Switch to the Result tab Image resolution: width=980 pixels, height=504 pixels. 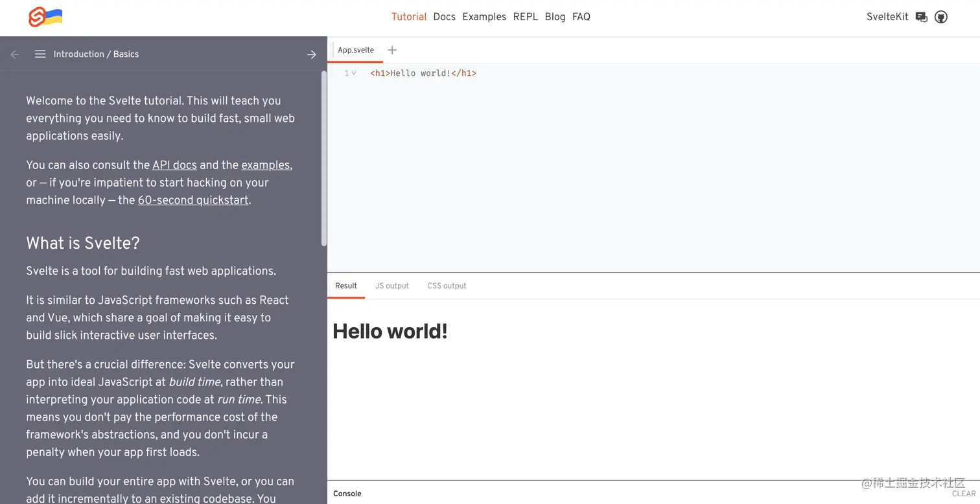point(346,286)
